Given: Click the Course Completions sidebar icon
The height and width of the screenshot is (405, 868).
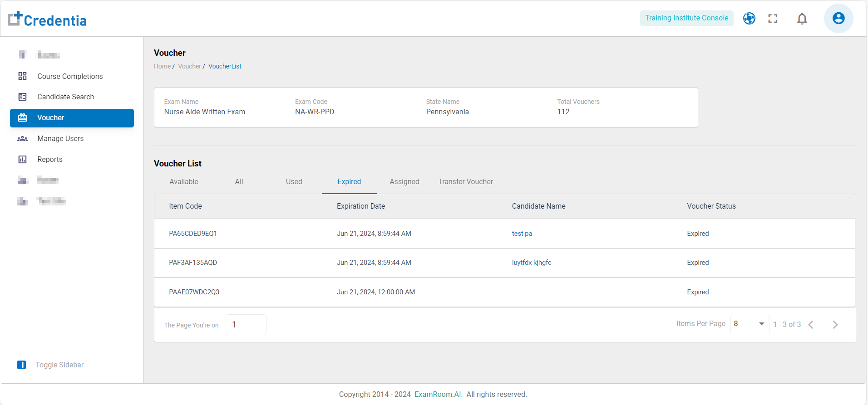Looking at the screenshot, I should click(x=22, y=76).
